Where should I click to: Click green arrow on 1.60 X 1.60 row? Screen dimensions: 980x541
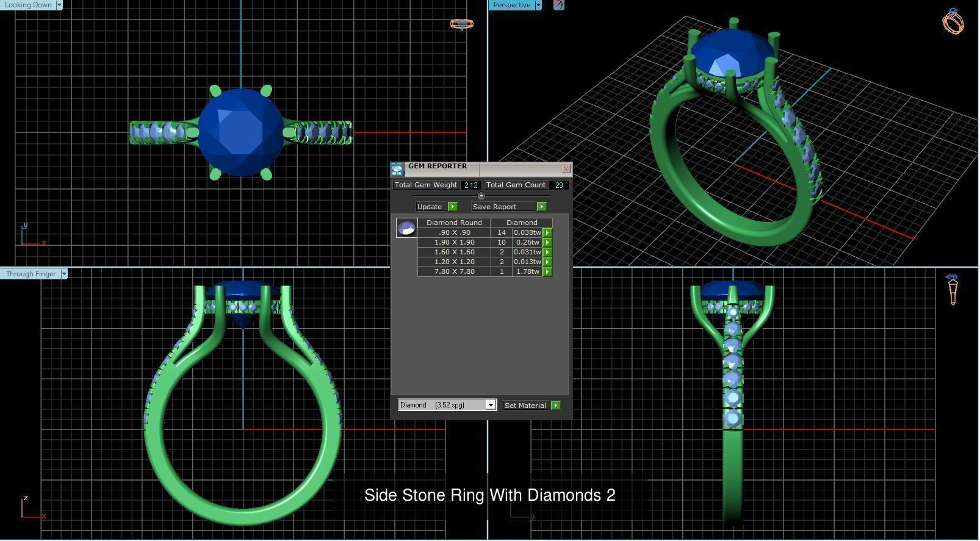click(x=547, y=252)
